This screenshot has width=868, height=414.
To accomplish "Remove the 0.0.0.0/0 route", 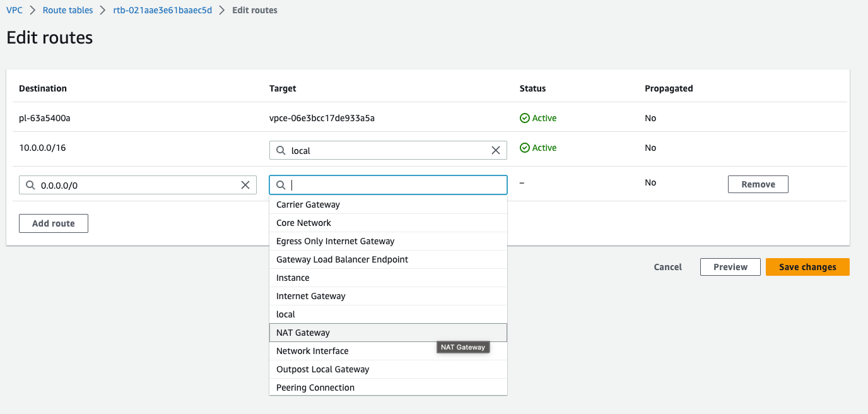I will (x=758, y=184).
